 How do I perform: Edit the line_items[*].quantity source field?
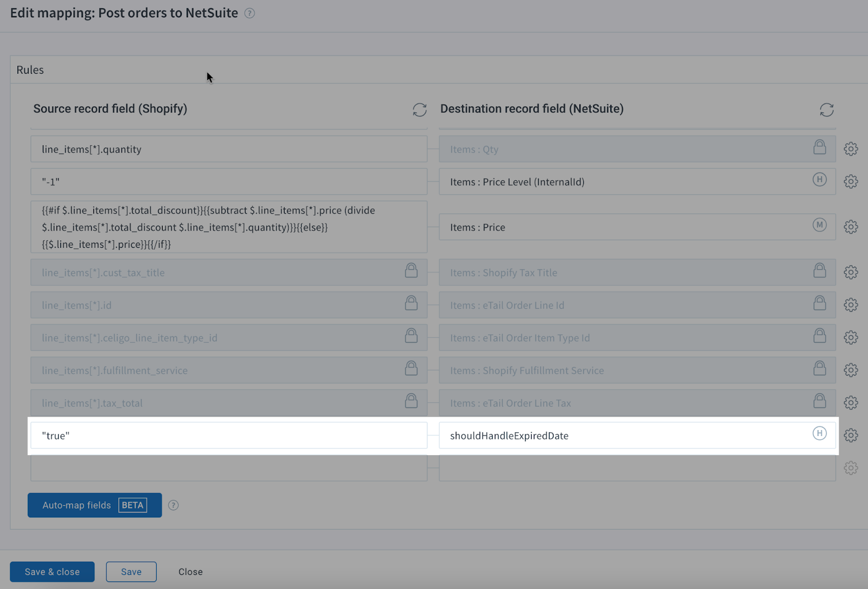[x=229, y=149]
